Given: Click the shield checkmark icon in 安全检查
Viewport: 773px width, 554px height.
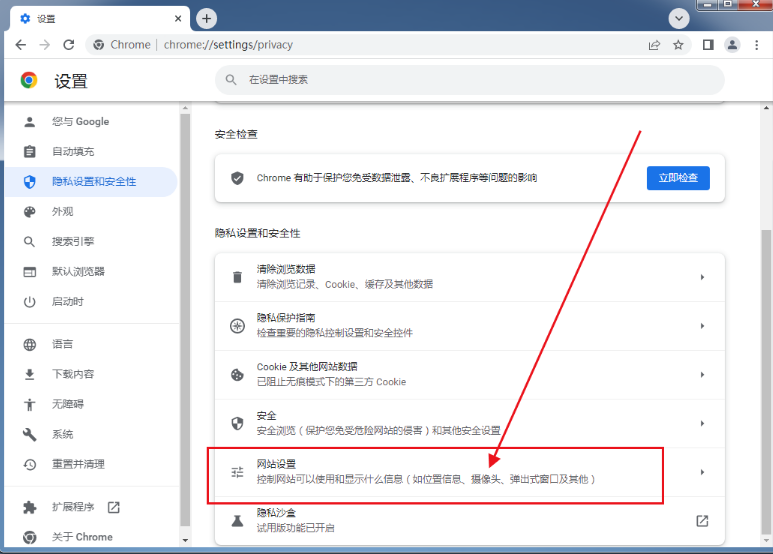Looking at the screenshot, I should [237, 178].
